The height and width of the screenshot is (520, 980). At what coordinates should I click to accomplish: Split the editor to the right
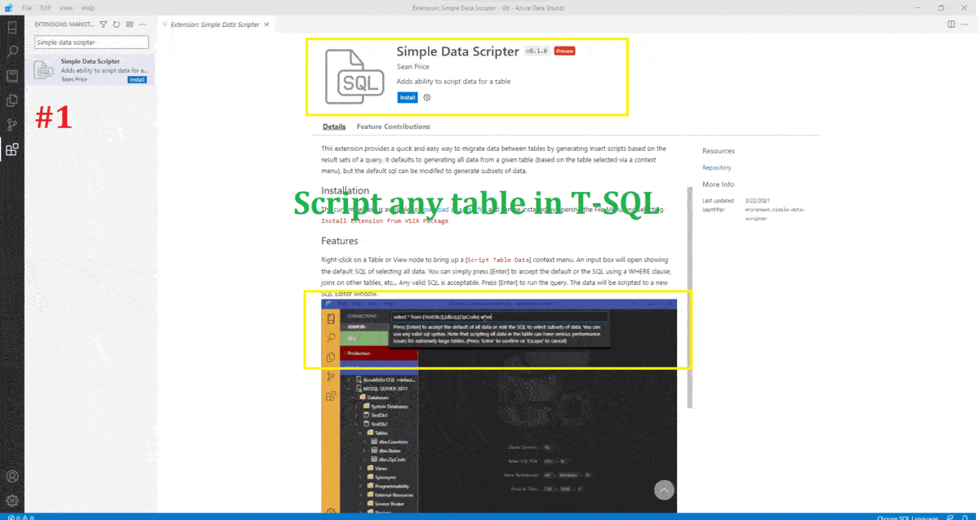pos(951,24)
